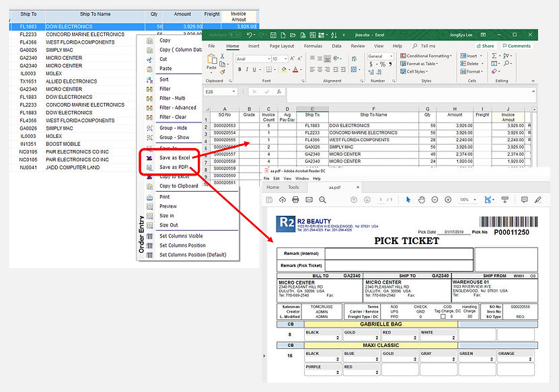Open the Formulas tab in Excel
This screenshot has width=559, height=392.
tap(313, 46)
